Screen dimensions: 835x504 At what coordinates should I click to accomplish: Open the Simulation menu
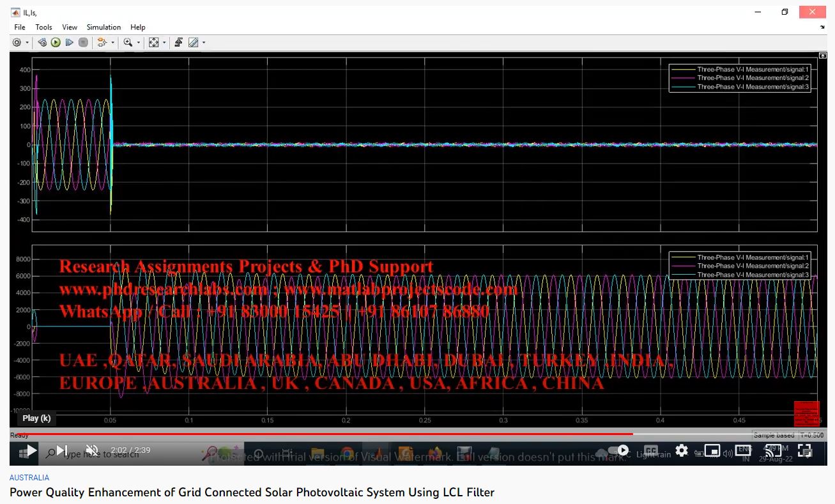click(x=103, y=27)
